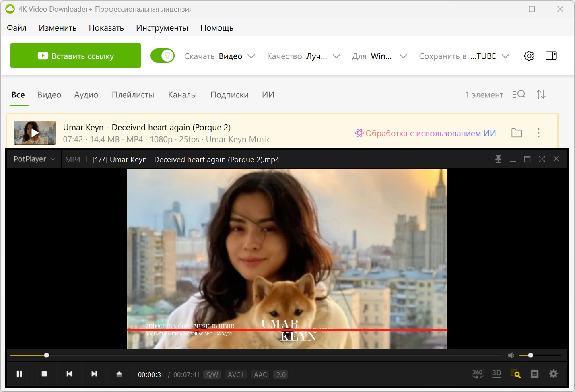
Task: Toggle the smart mode switch
Action: coord(163,56)
